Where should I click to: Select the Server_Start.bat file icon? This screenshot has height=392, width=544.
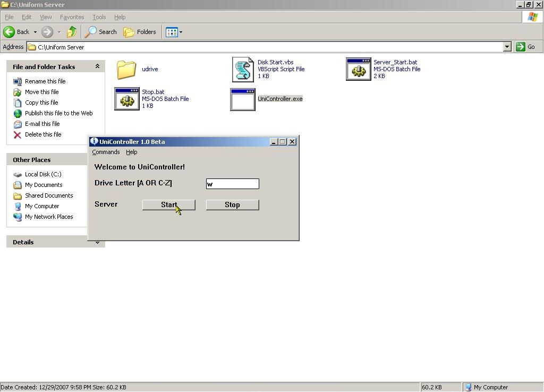359,69
